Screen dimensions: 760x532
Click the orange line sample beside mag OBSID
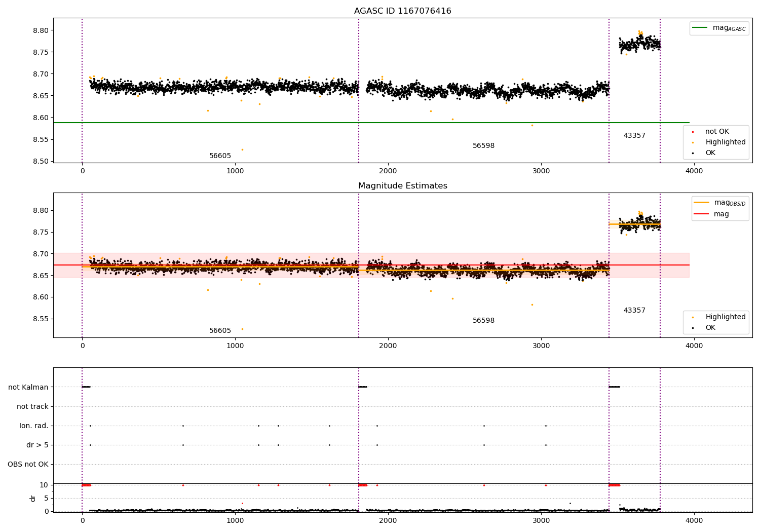[x=702, y=202]
